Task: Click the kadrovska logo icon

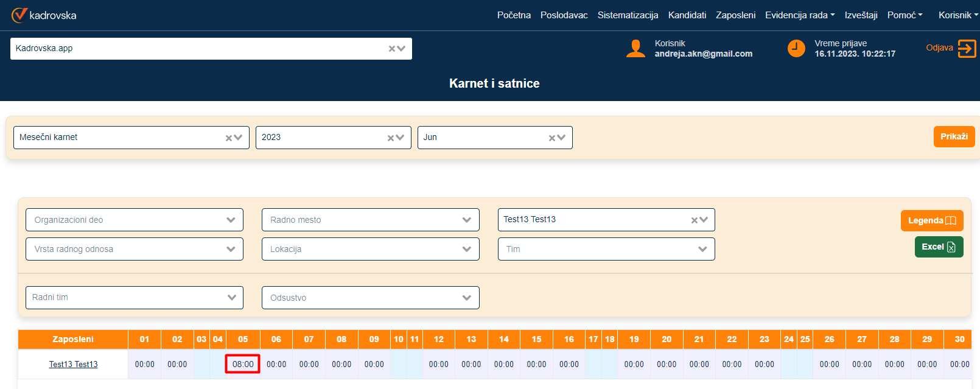Action: click(19, 15)
